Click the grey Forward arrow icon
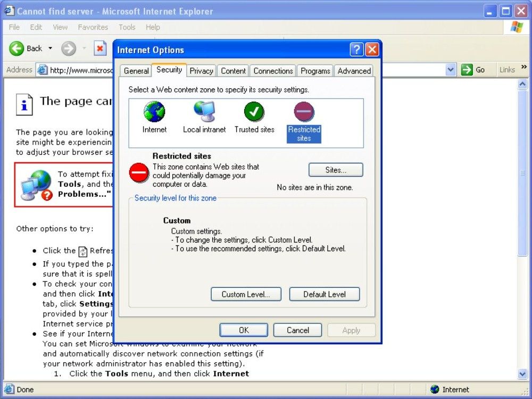The height and width of the screenshot is (399, 532). (x=69, y=48)
